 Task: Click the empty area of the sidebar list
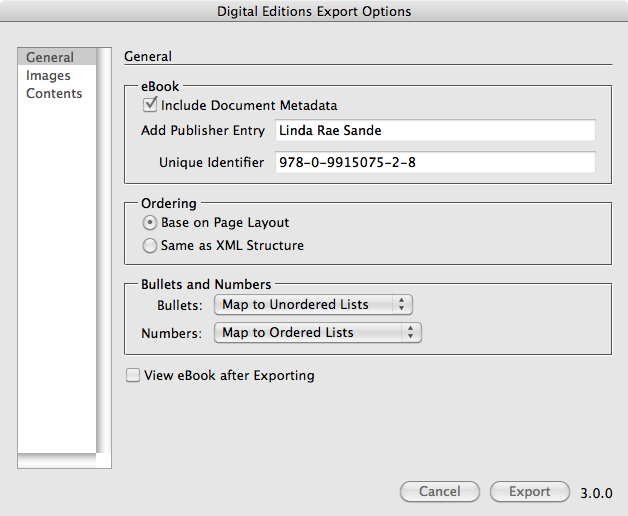[56, 280]
